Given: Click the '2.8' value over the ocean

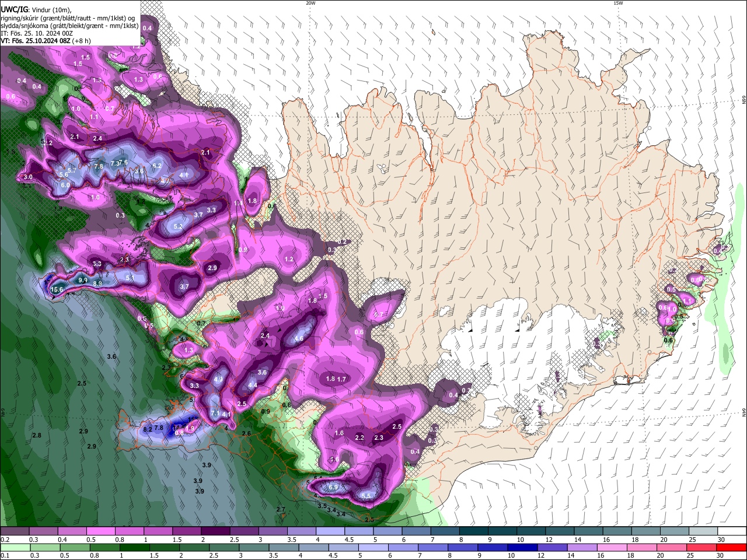Looking at the screenshot, I should click(37, 436).
